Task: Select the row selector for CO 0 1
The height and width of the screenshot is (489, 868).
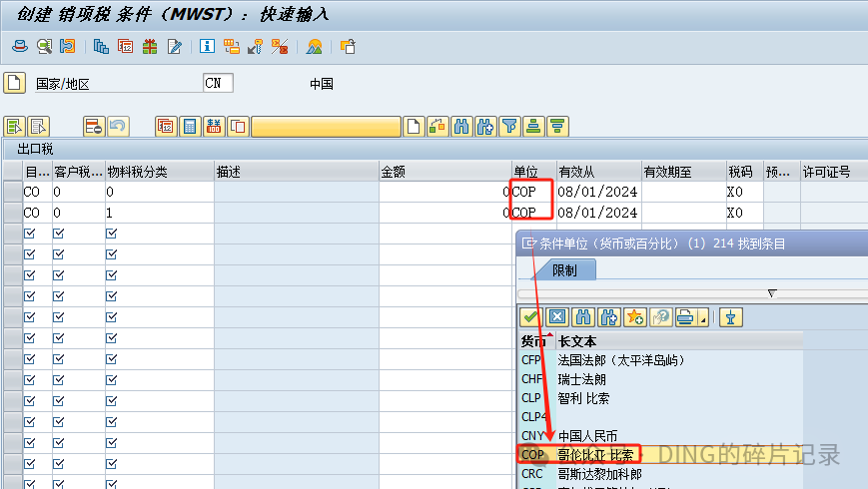Action: pos(12,213)
